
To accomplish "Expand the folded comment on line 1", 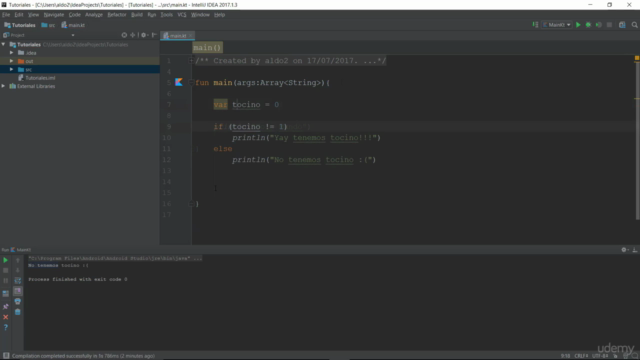I will coord(191,60).
